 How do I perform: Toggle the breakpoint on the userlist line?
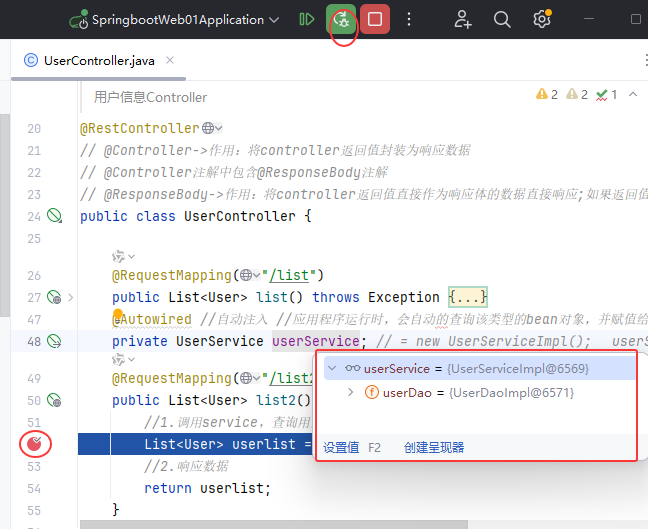coord(36,443)
